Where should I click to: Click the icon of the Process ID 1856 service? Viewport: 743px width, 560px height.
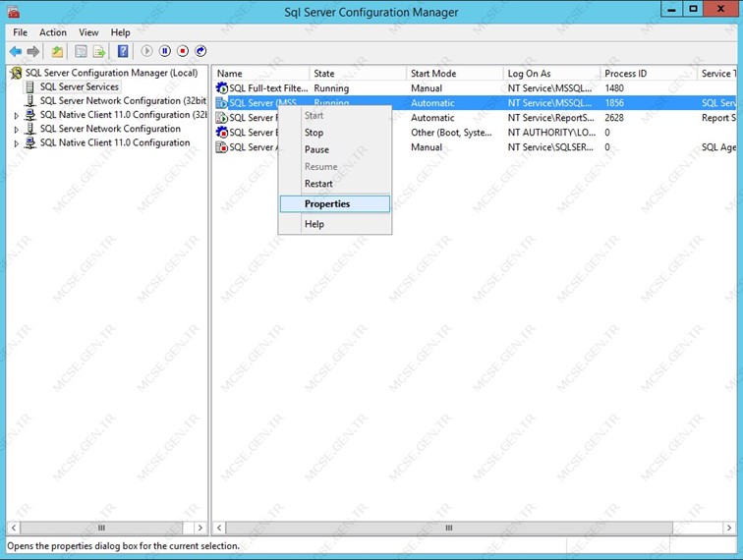tap(222, 103)
